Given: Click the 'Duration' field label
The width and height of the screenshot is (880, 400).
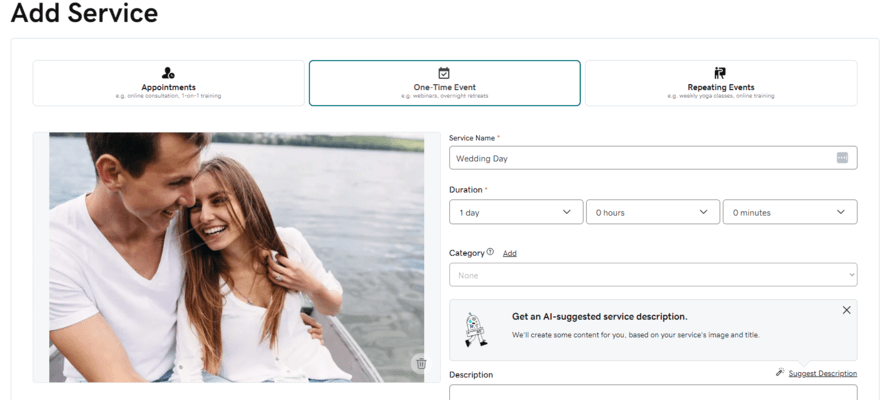Looking at the screenshot, I should pyautogui.click(x=465, y=190).
